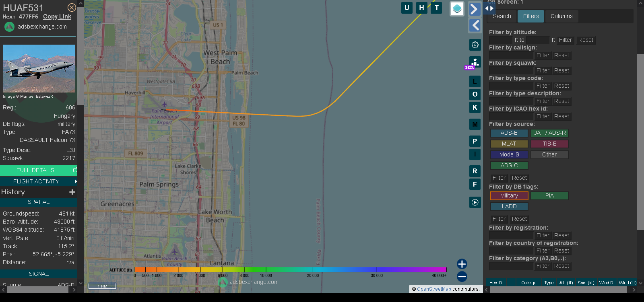Open FULL DETAILS link
644x302 pixels.
39,170
